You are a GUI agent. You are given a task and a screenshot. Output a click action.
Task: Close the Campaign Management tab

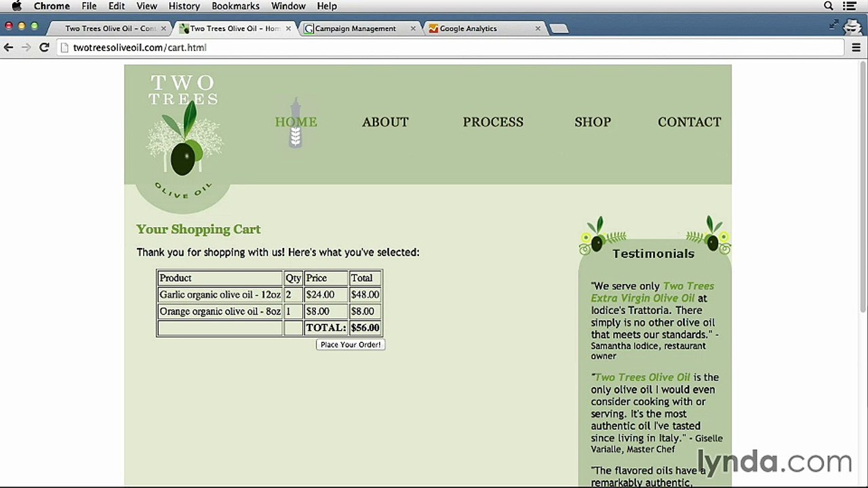413,28
